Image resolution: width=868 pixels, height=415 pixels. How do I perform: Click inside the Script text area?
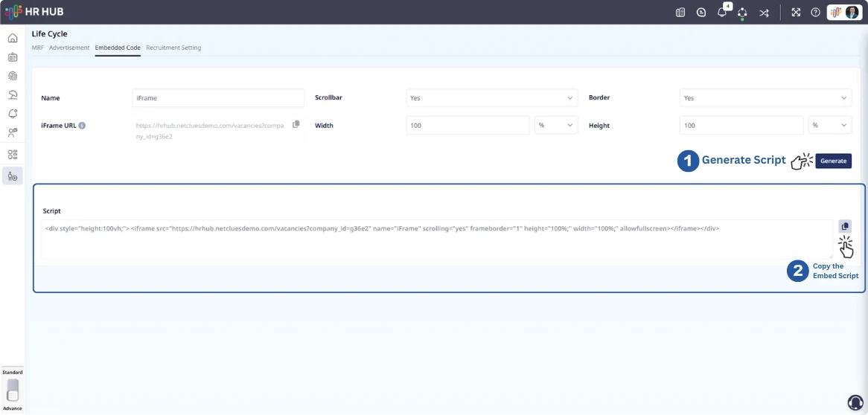click(436, 239)
